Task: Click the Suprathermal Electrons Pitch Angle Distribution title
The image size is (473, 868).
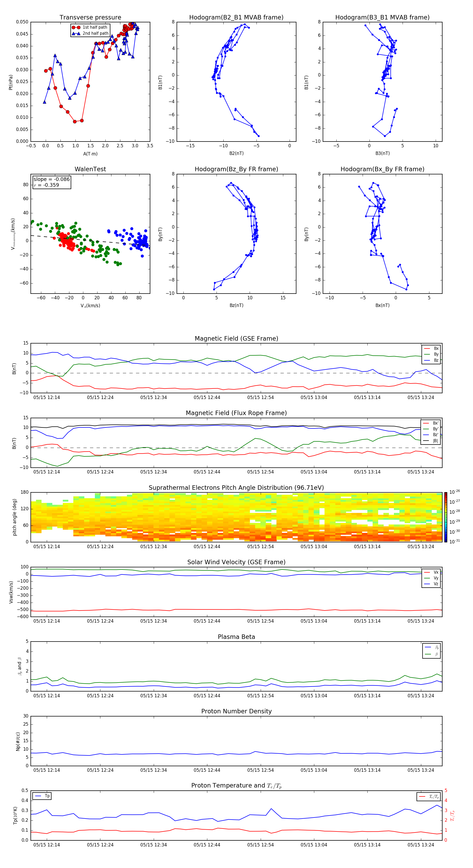Action: tap(236, 488)
